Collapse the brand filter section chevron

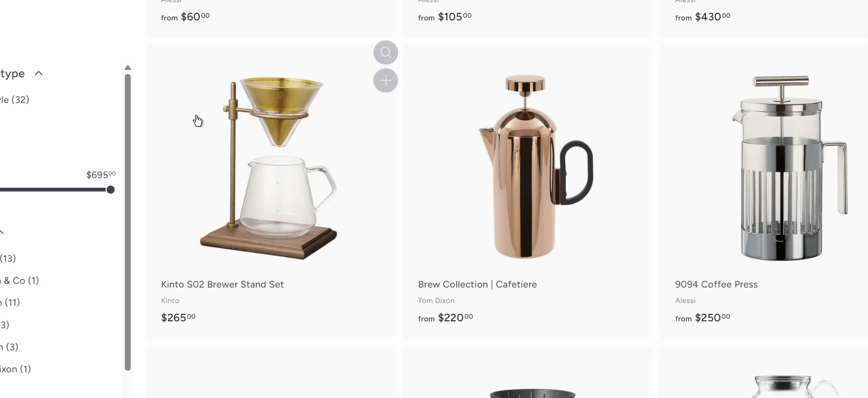point(2,232)
